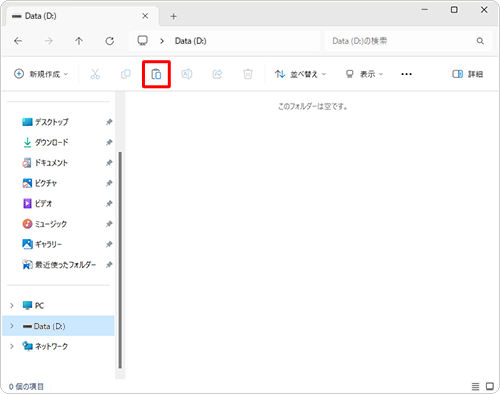The height and width of the screenshot is (394, 500).
Task: Unpin ダウンロード using its pin icon
Action: pos(109,142)
